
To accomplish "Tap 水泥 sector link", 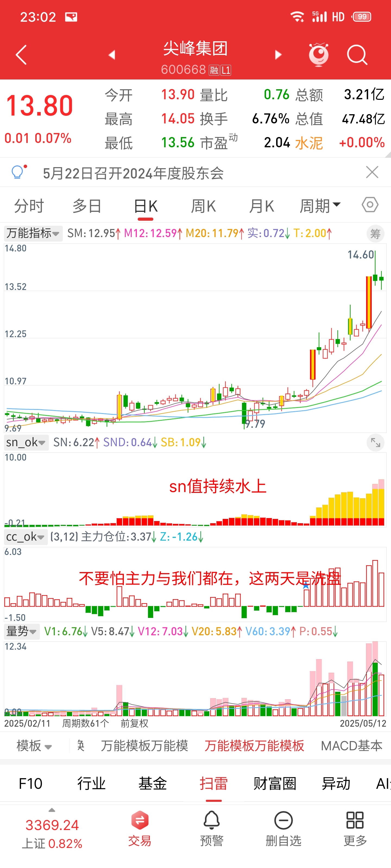I will click(x=309, y=143).
